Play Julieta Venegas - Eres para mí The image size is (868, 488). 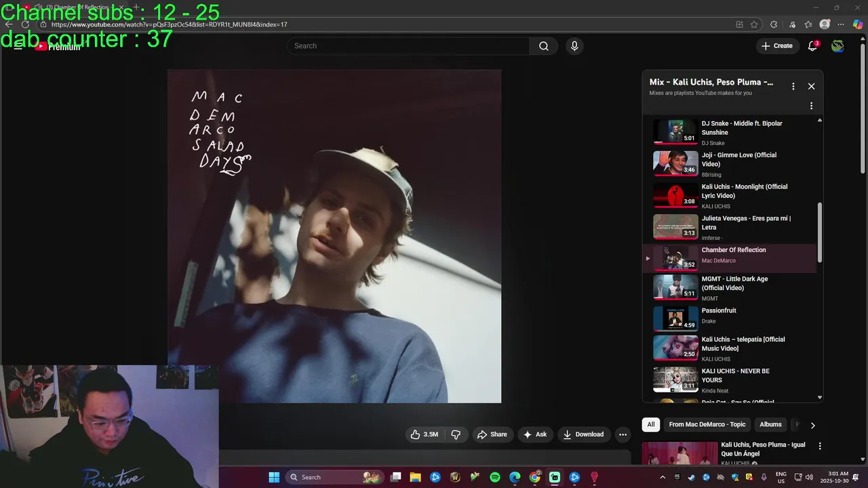[729, 227]
